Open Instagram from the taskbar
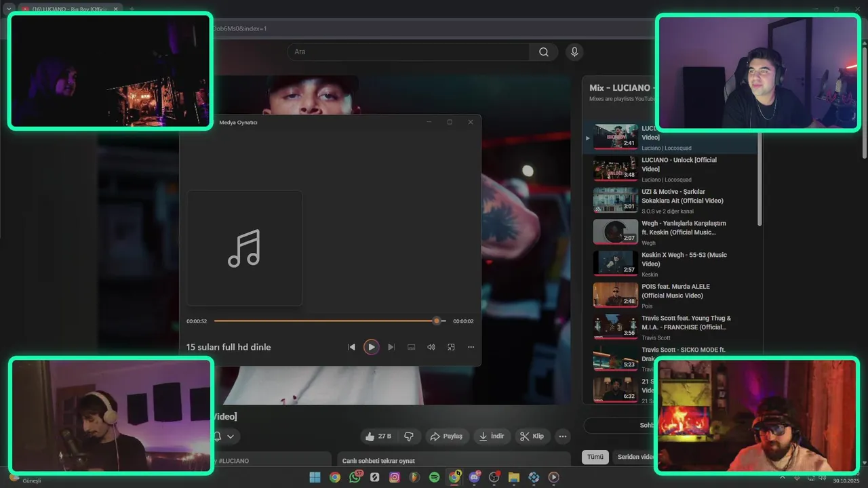Screen dimensions: 868x488 click(x=395, y=477)
